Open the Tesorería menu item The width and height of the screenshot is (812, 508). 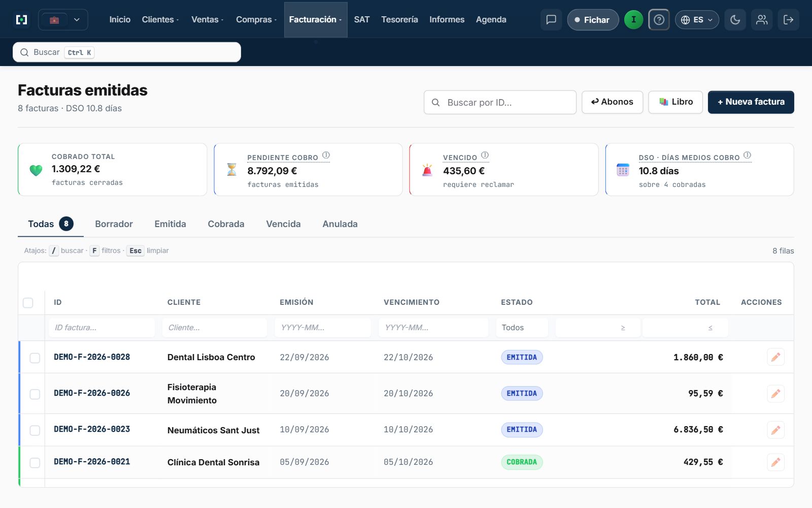point(399,20)
